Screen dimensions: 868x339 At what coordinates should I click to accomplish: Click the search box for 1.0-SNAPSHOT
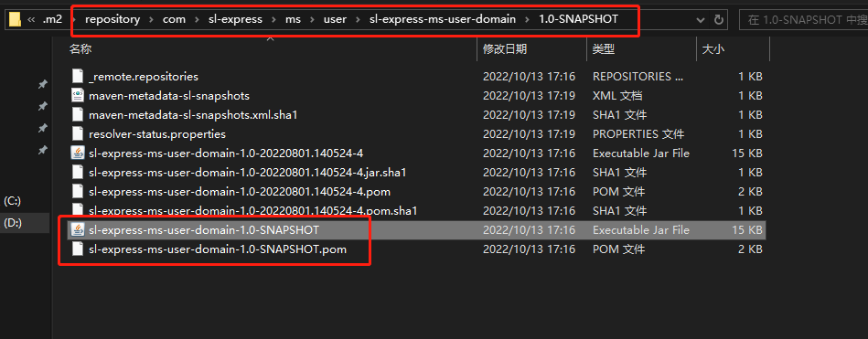pyautogui.click(x=804, y=19)
